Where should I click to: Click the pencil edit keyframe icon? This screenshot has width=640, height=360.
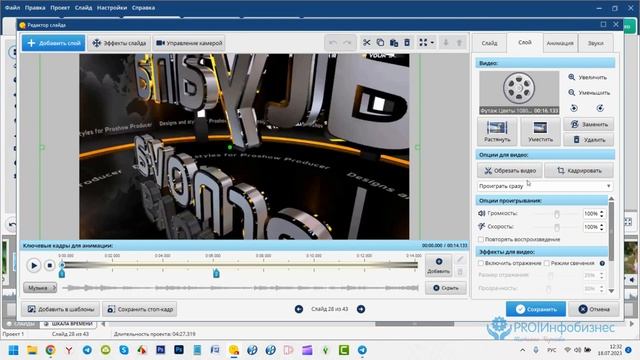460,259
